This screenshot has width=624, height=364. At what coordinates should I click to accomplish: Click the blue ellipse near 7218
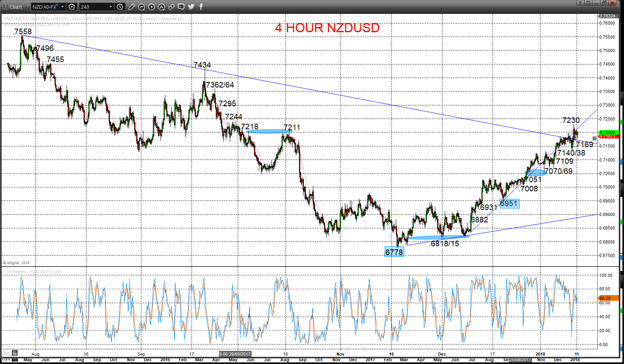click(x=268, y=131)
